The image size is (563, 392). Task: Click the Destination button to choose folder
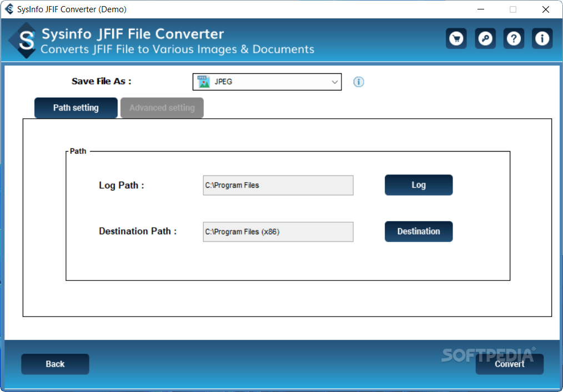419,232
